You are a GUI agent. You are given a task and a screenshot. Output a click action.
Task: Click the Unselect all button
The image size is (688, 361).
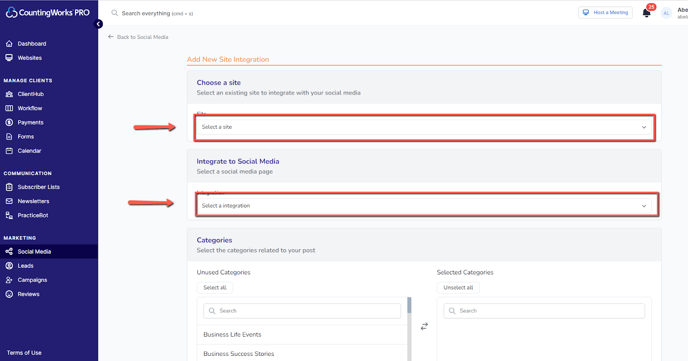tap(458, 288)
